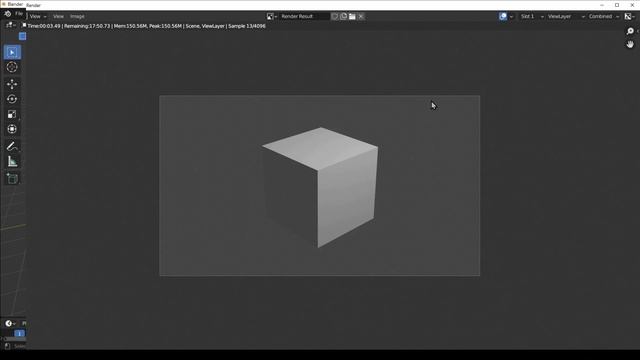Open the display channels dropdown
The width and height of the screenshot is (640, 360).
click(x=630, y=16)
